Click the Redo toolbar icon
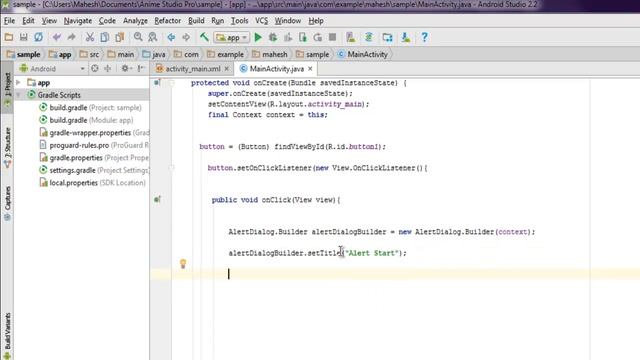This screenshot has height=360, width=640. point(71,38)
